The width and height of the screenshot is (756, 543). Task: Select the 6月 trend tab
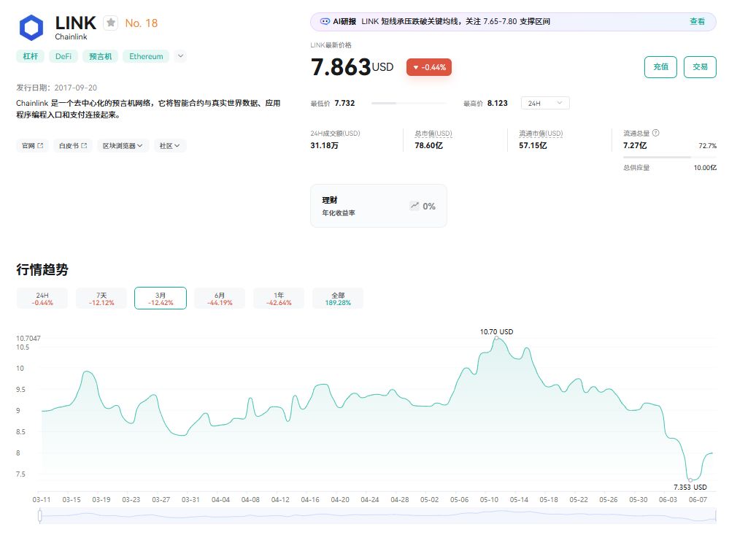[220, 299]
